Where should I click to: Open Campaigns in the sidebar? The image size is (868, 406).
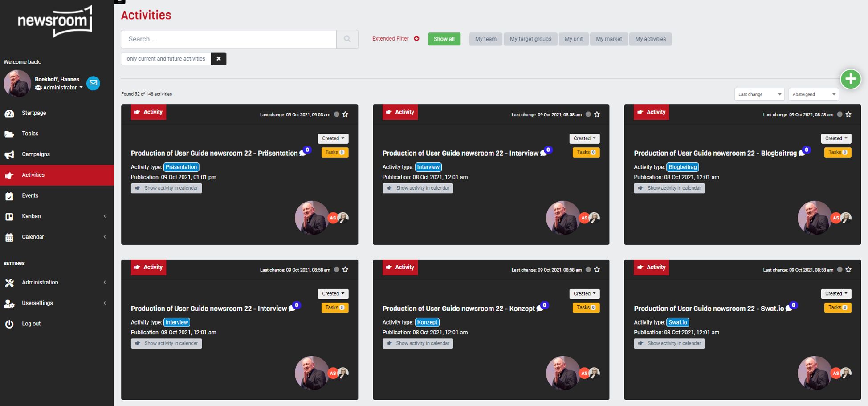click(57, 154)
